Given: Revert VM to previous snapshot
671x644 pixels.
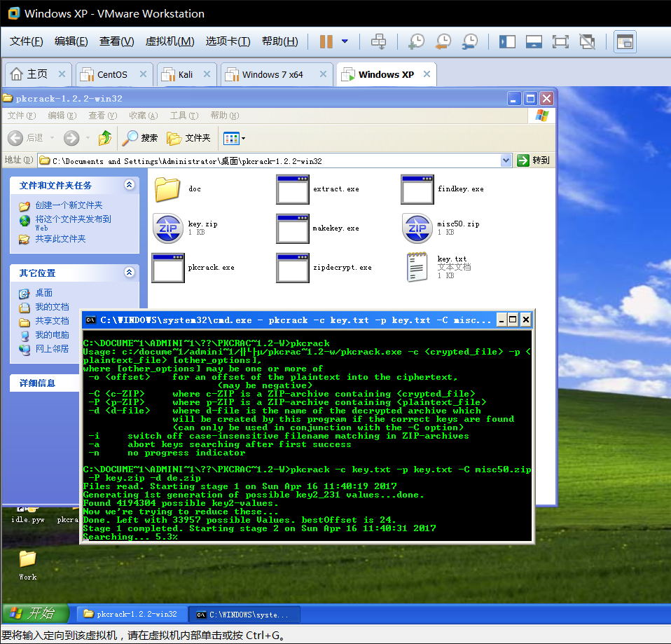Looking at the screenshot, I should [x=443, y=41].
